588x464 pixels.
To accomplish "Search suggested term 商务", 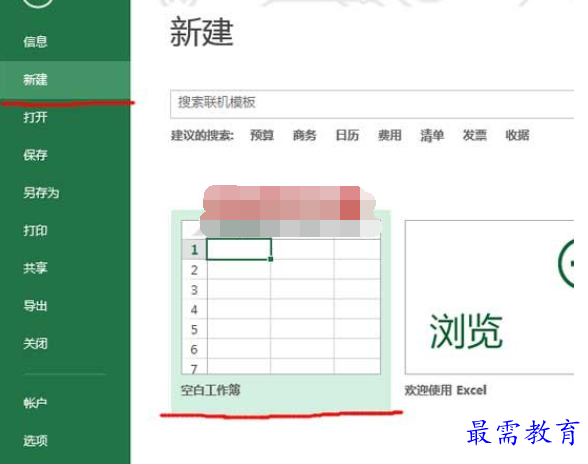I will (x=304, y=135).
